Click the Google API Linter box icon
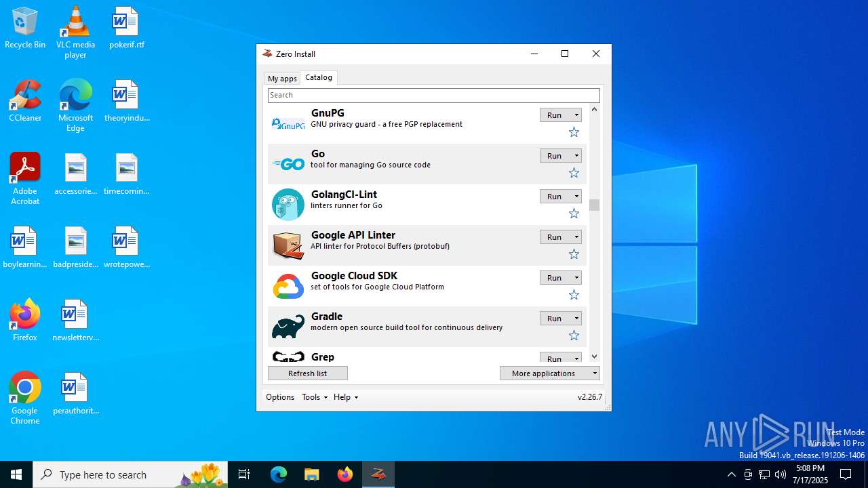The height and width of the screenshot is (488, 868). (288, 245)
